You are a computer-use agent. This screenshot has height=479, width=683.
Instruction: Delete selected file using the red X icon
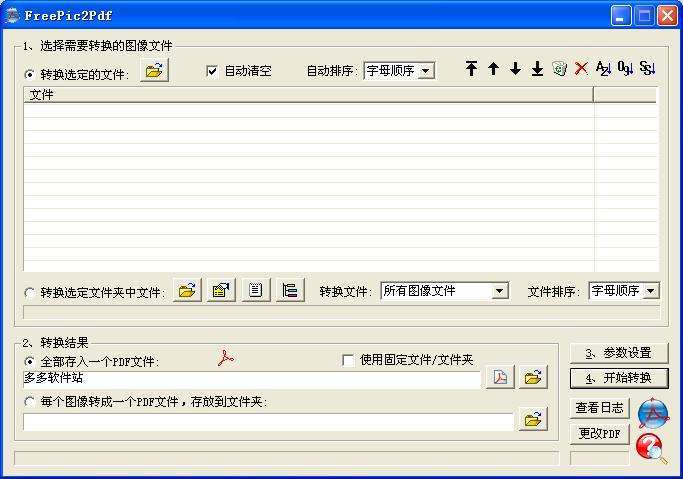tap(581, 68)
